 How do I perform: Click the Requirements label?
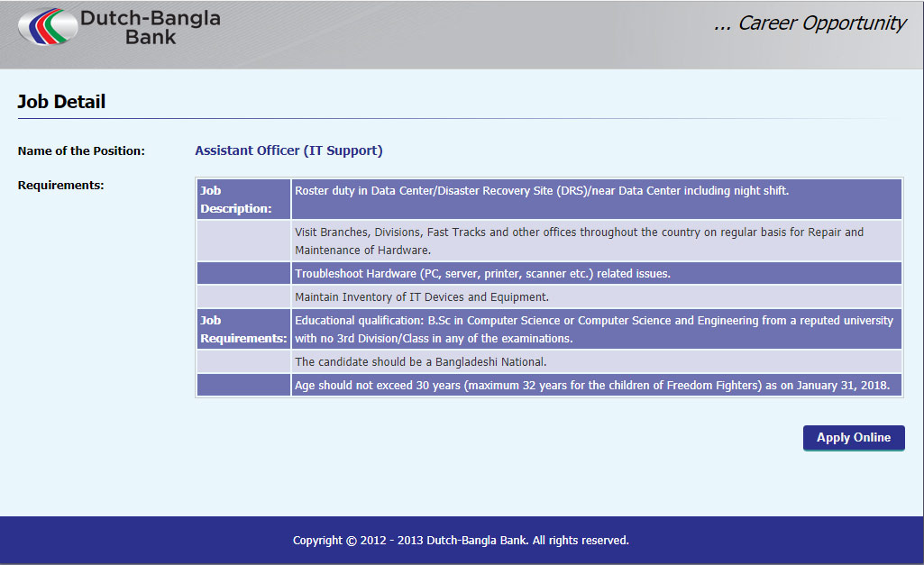(60, 185)
